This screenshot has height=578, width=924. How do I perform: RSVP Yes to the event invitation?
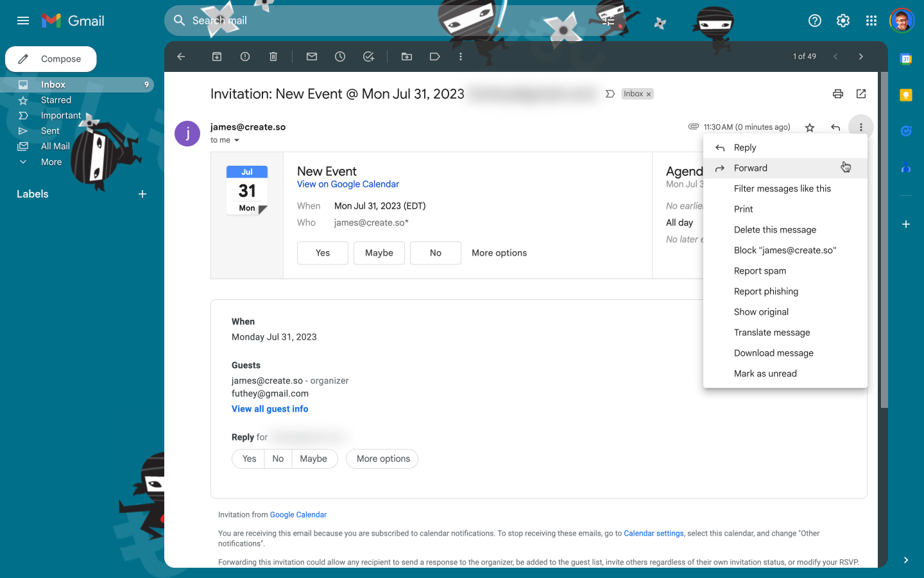point(322,253)
